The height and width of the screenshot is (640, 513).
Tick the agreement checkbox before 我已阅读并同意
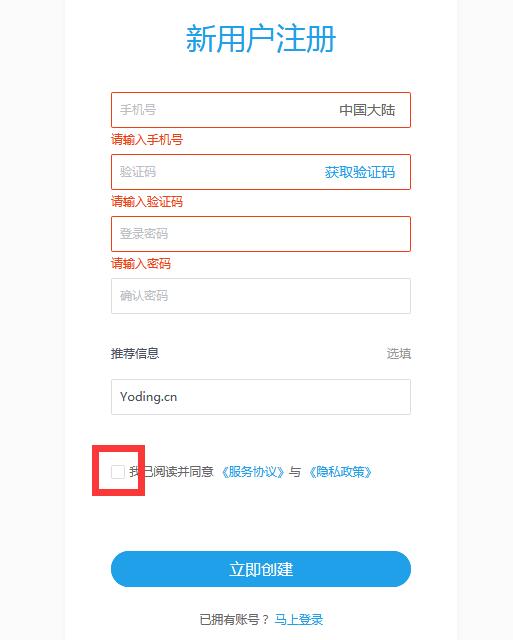118,472
